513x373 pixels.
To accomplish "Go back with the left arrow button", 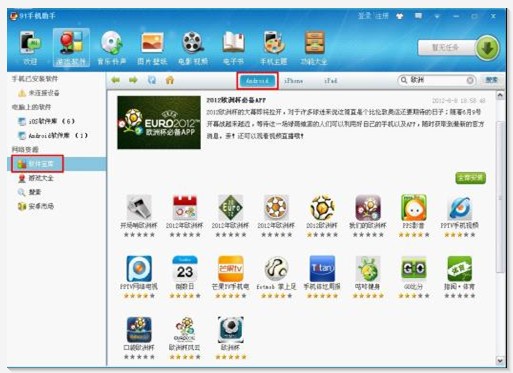I will 116,80.
